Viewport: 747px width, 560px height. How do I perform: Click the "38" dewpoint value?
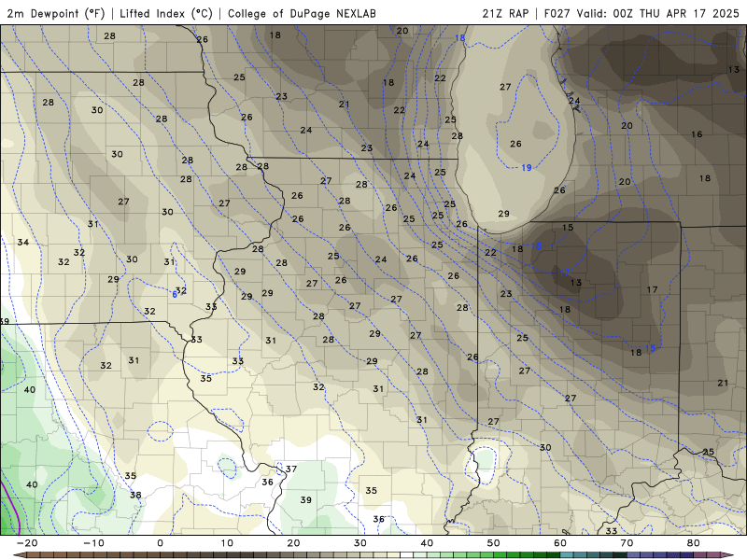(135, 495)
